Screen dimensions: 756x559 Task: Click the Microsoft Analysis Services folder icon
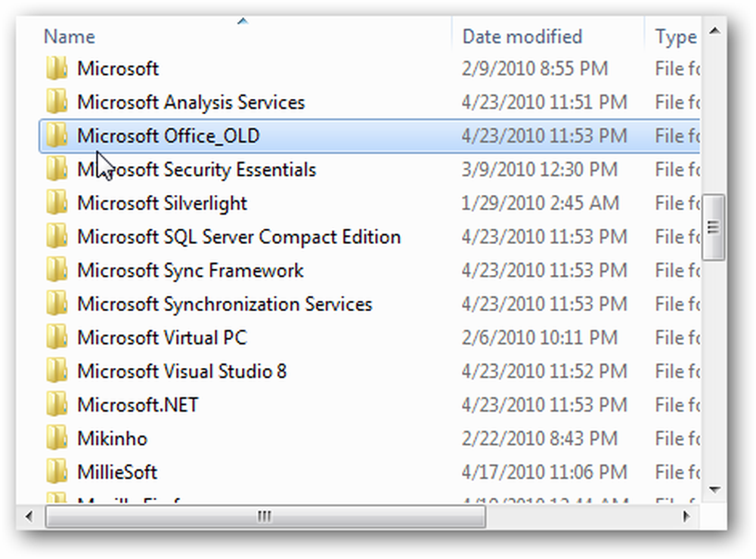click(57, 102)
